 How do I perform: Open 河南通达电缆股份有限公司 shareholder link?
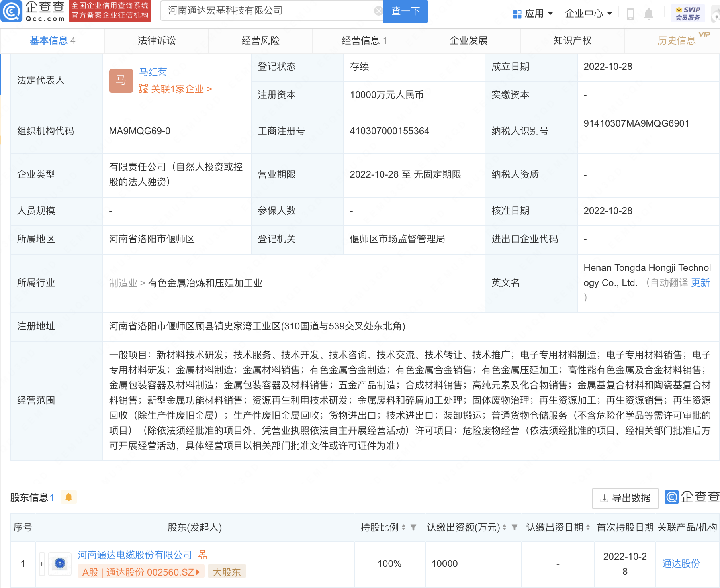[135, 555]
